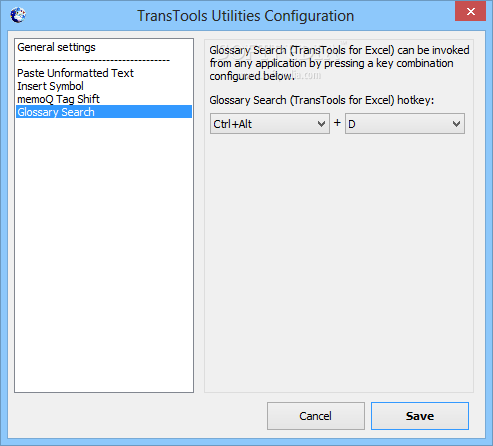The height and width of the screenshot is (446, 493).
Task: Select Insert Symbol in the list
Action: (x=104, y=86)
